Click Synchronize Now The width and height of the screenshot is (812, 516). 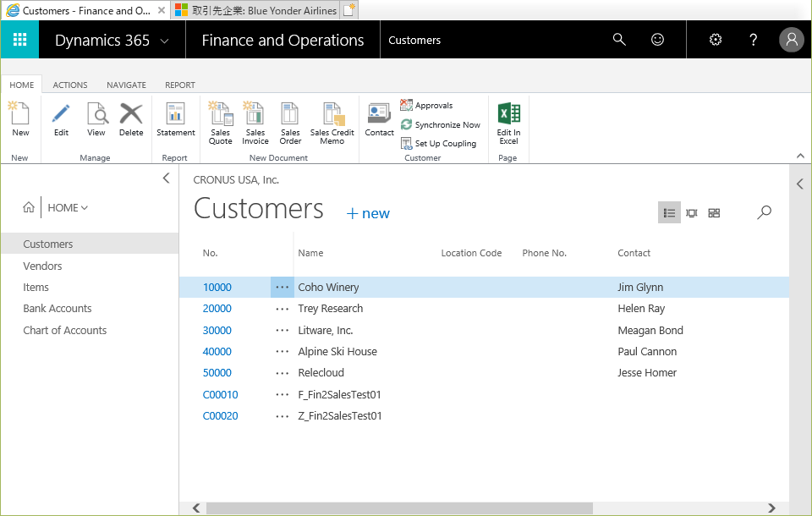coord(440,125)
